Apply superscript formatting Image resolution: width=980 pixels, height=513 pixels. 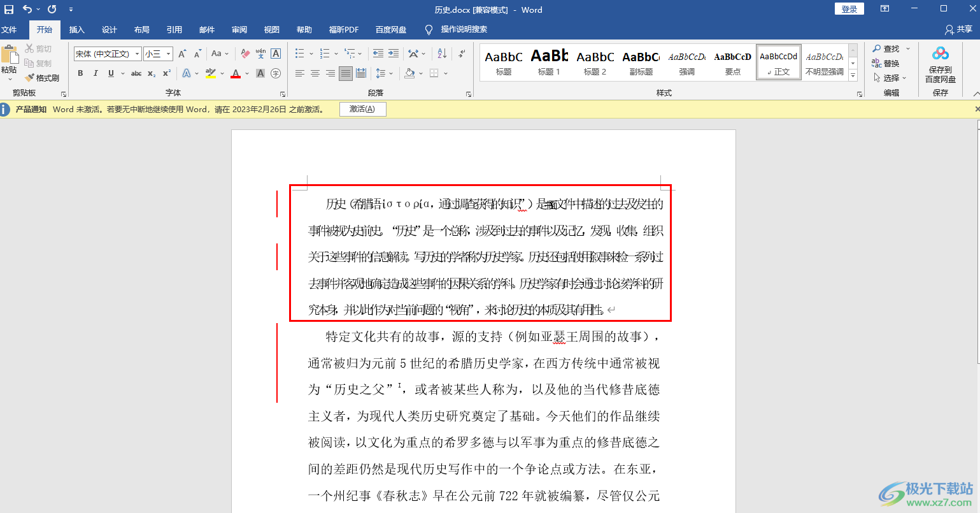[x=167, y=74]
